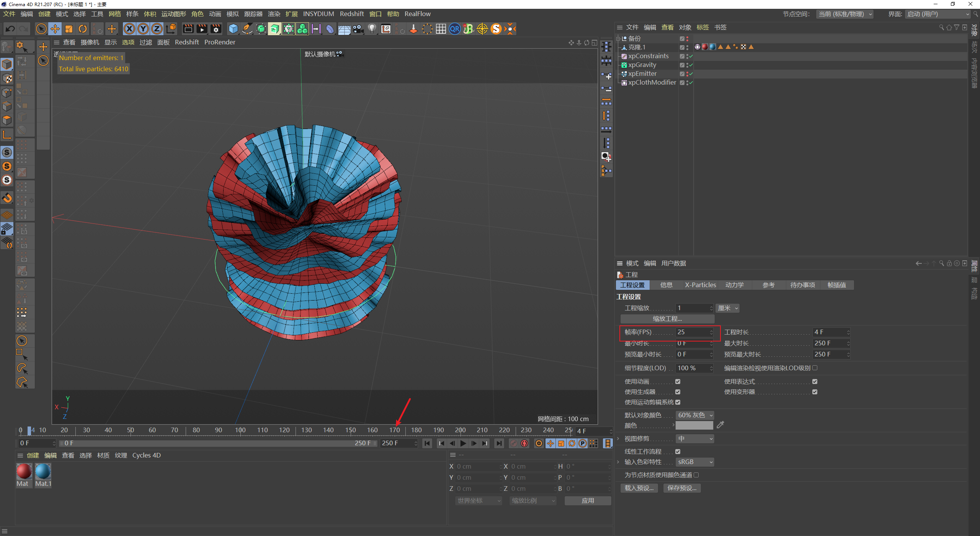
Task: Add a Light object from toolbar
Action: 372,29
